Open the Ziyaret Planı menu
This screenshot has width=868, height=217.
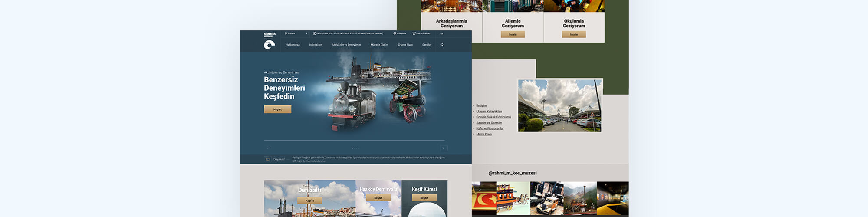point(405,45)
